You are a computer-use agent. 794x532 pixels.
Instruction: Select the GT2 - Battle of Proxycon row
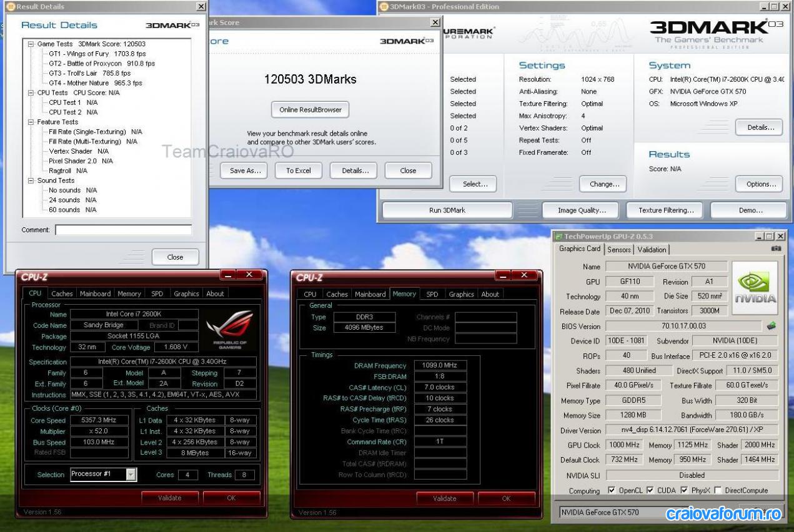tap(102, 64)
